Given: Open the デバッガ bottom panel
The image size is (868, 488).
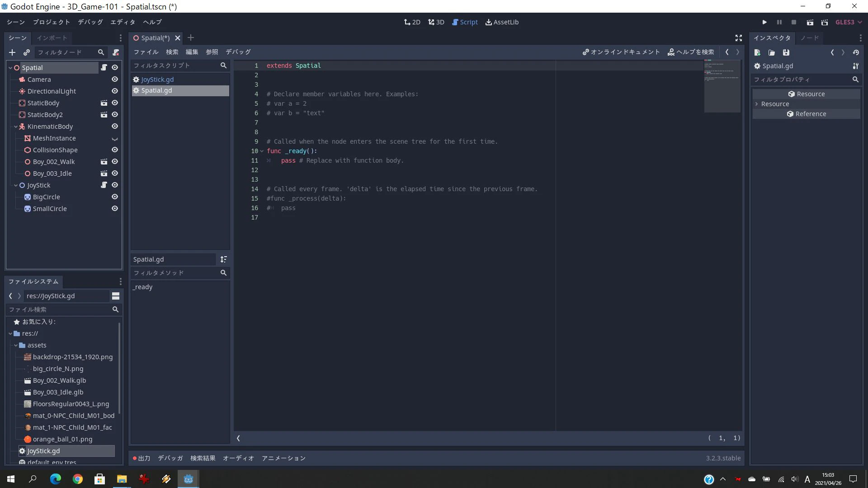Looking at the screenshot, I should [170, 458].
